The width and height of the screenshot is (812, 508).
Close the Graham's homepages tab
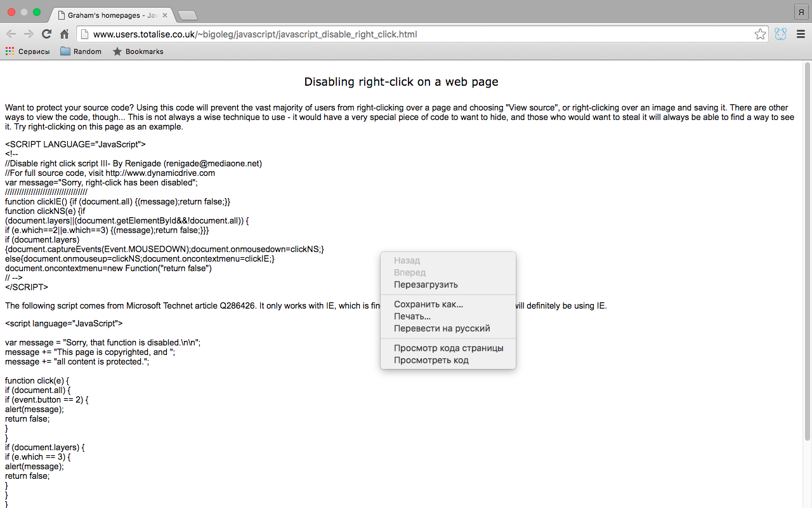pyautogui.click(x=165, y=14)
